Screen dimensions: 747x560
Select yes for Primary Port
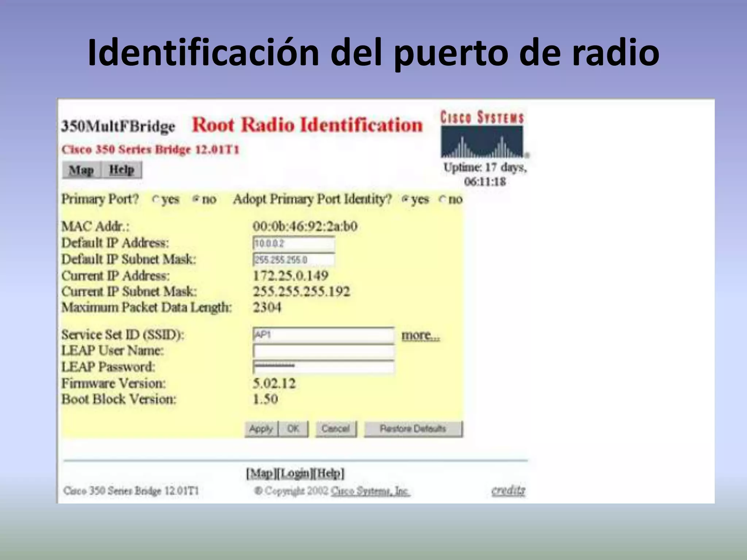tap(156, 199)
